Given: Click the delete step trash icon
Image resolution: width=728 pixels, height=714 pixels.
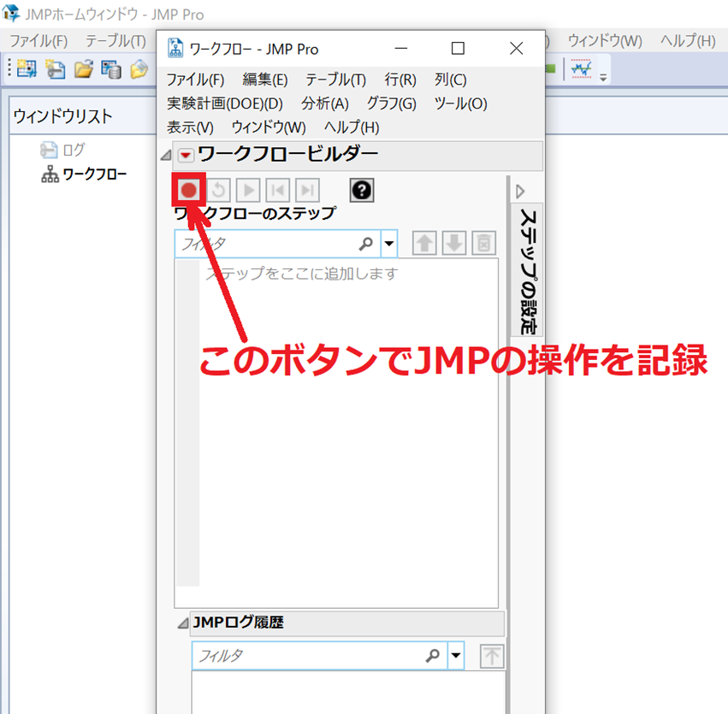Looking at the screenshot, I should click(x=484, y=243).
